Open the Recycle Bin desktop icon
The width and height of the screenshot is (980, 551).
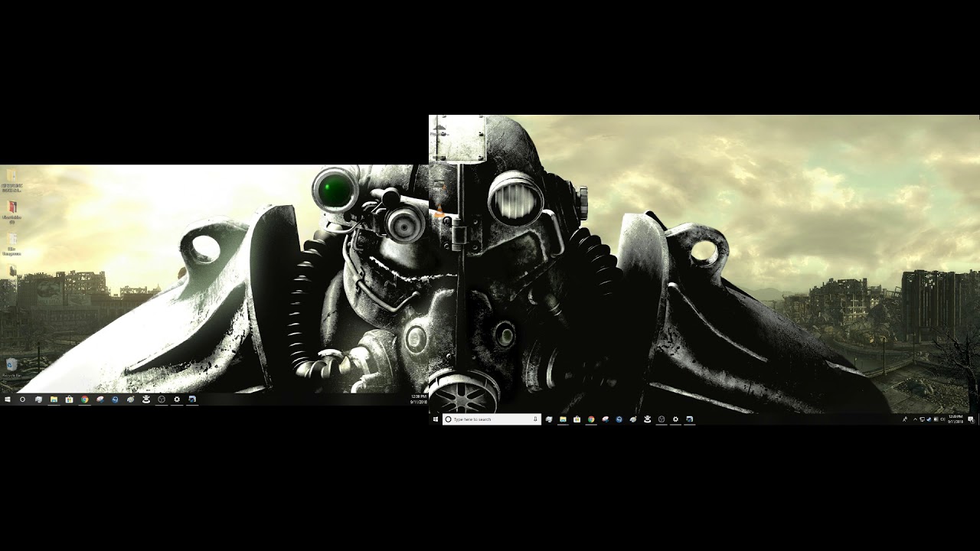pos(11,367)
